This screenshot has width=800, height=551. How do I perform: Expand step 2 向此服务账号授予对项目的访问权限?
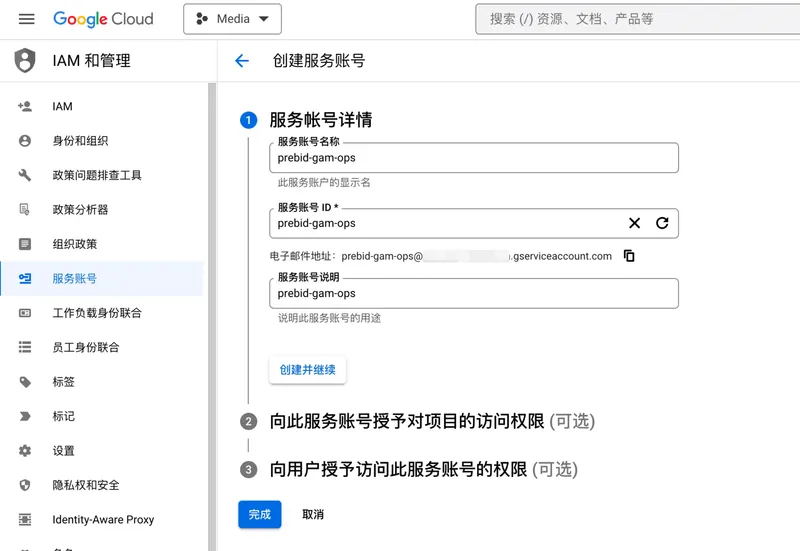pyautogui.click(x=432, y=421)
